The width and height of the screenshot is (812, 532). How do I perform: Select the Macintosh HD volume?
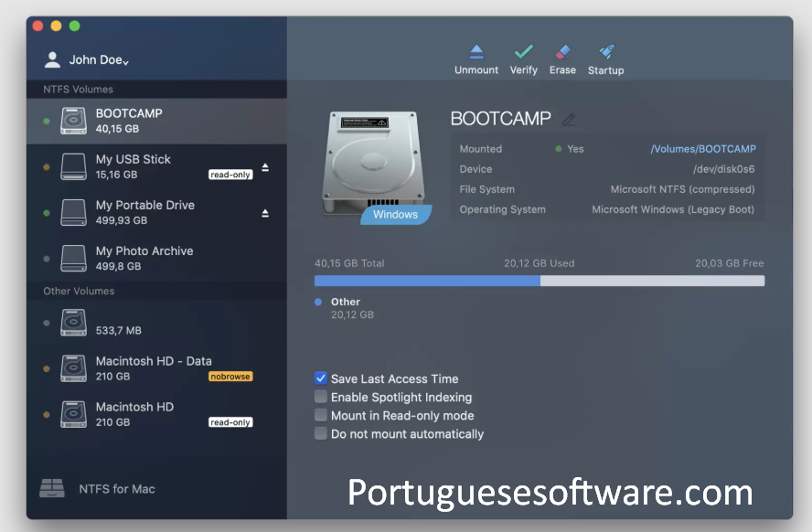pyautogui.click(x=157, y=414)
